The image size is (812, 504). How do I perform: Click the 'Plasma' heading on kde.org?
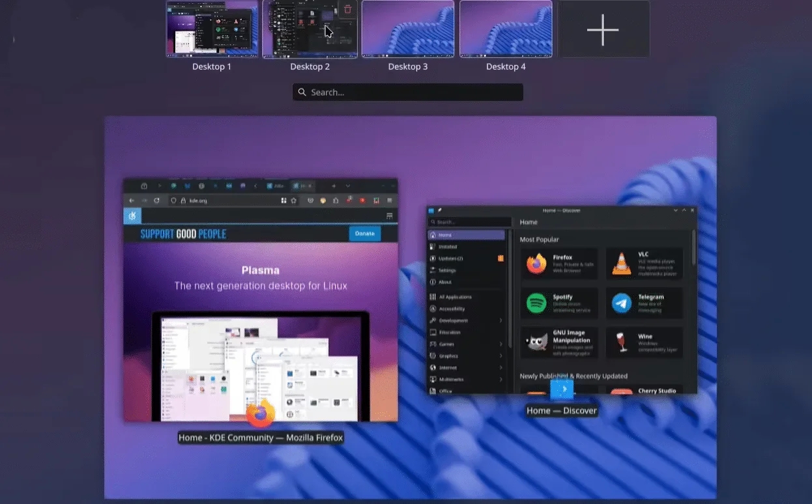261,270
